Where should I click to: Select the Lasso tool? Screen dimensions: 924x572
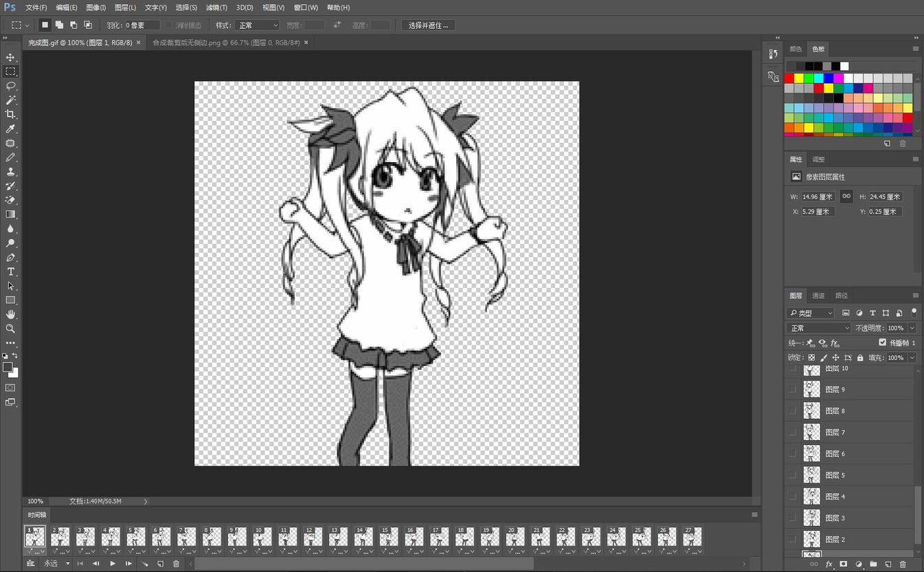(x=10, y=86)
